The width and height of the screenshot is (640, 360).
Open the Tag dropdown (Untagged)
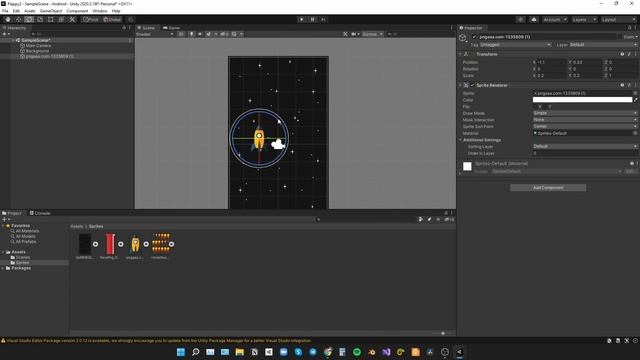click(515, 44)
